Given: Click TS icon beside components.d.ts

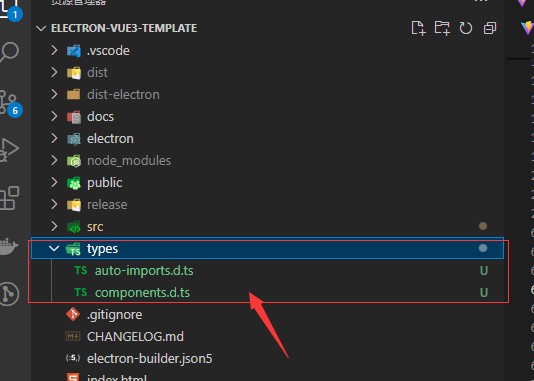Looking at the screenshot, I should 81,292.
